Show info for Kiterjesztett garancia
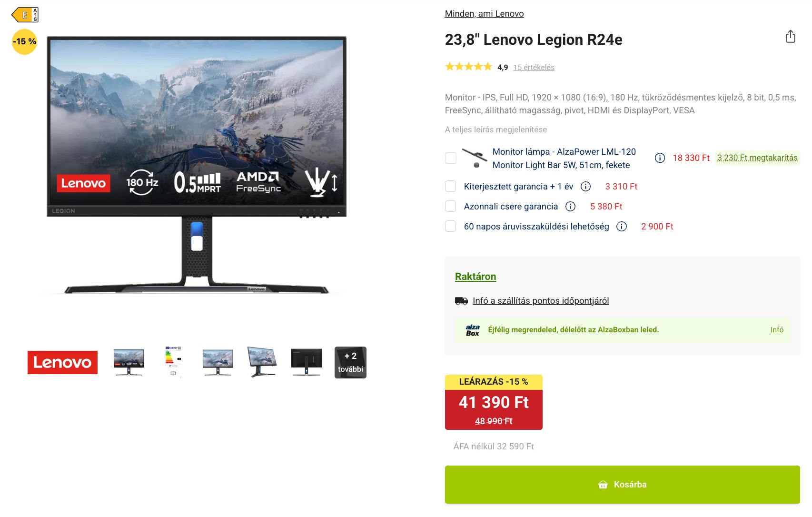 [586, 187]
